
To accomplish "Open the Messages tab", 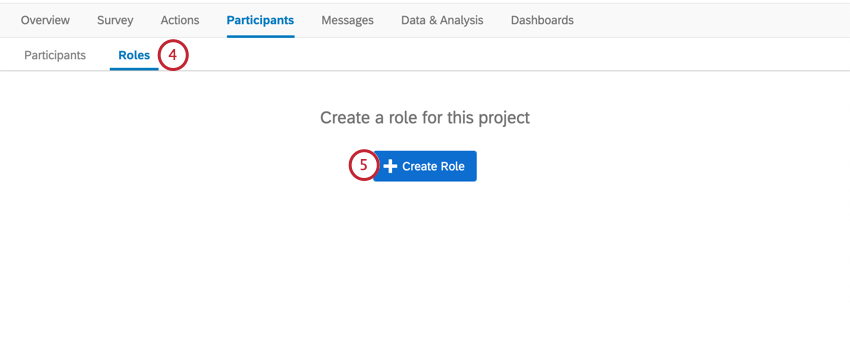I will [x=347, y=21].
